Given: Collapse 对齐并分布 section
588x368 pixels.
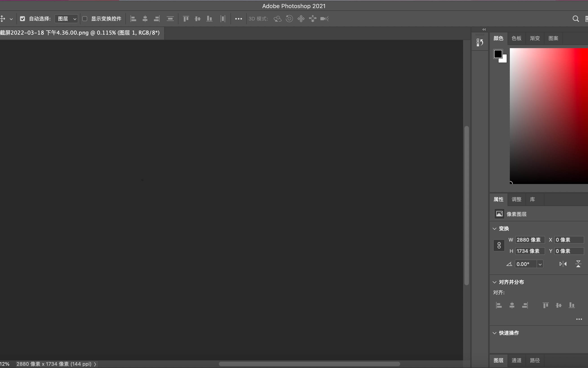Looking at the screenshot, I should [494, 282].
